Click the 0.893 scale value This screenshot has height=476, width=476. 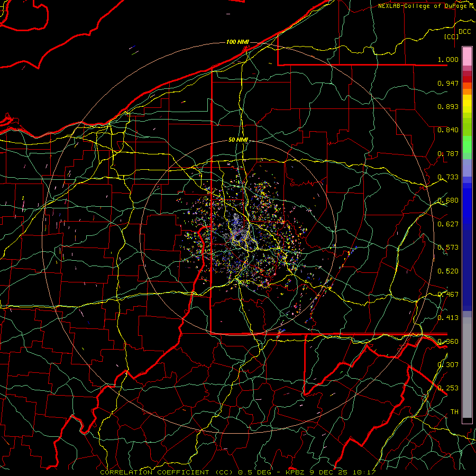tap(448, 106)
